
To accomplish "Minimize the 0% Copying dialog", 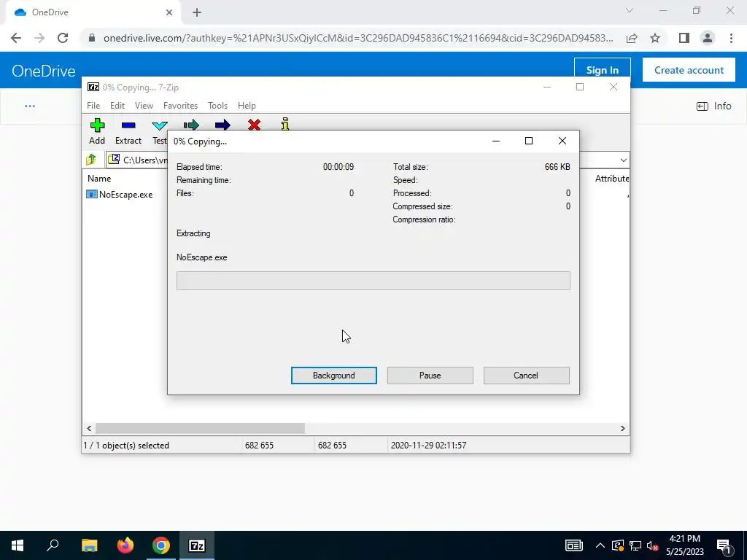I will (496, 141).
